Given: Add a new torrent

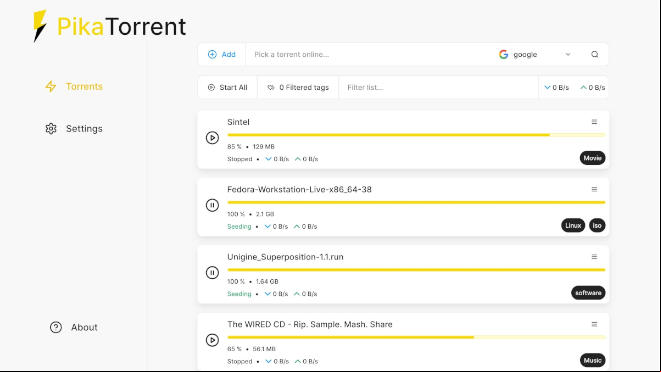Looking at the screenshot, I should (x=222, y=54).
